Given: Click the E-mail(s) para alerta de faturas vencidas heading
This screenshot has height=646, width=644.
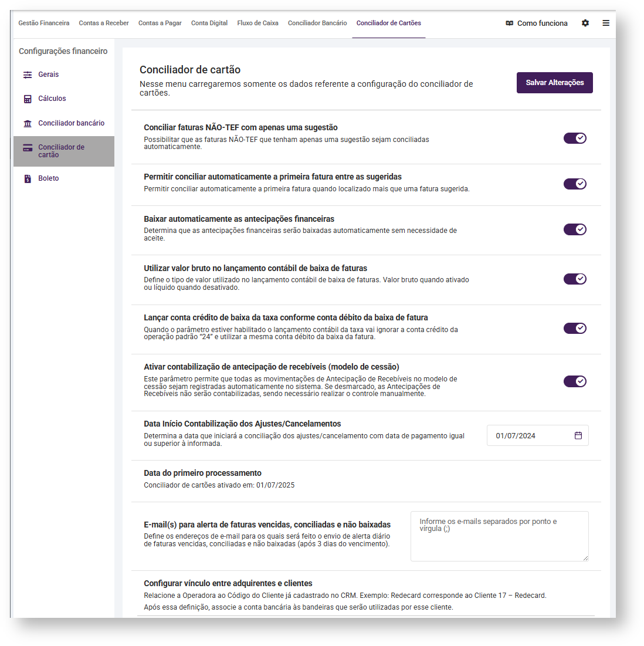Looking at the screenshot, I should click(267, 525).
